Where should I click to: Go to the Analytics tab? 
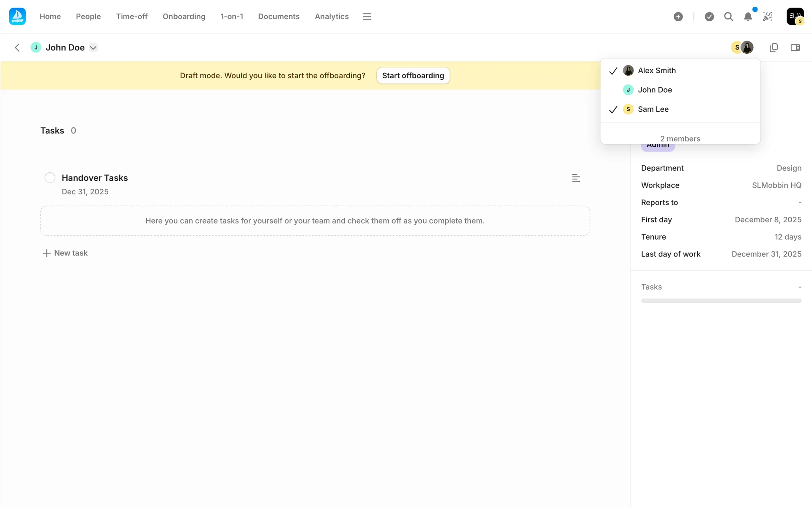point(332,17)
